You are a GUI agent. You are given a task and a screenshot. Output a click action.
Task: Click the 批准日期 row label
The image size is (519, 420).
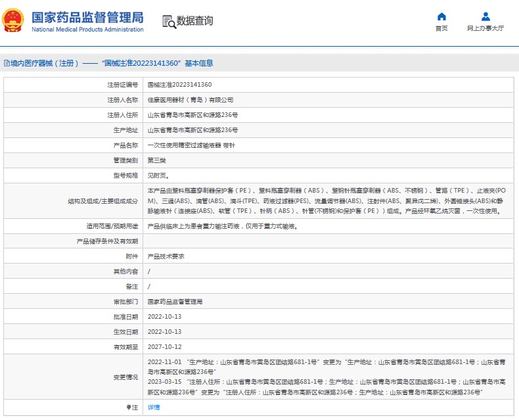[125, 317]
